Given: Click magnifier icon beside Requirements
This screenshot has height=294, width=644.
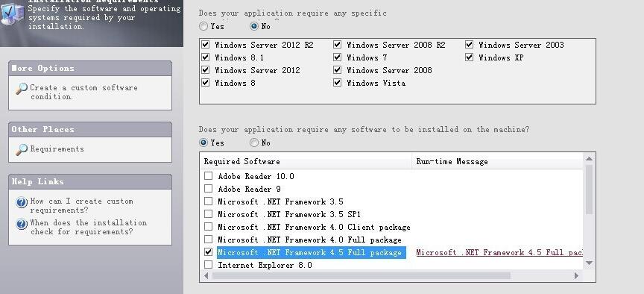Looking at the screenshot, I should tap(22, 150).
